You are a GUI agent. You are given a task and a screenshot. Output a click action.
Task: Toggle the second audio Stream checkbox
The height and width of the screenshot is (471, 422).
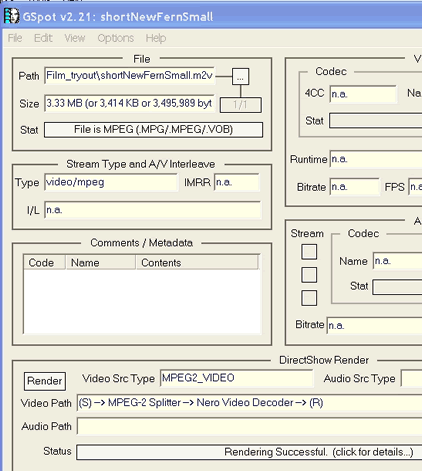(309, 275)
